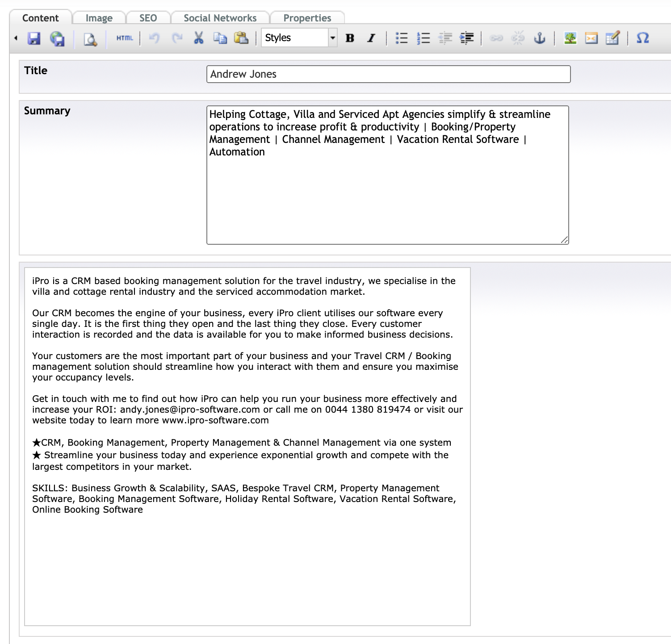Open the Social Networks tab
The image size is (671, 644).
pos(220,18)
